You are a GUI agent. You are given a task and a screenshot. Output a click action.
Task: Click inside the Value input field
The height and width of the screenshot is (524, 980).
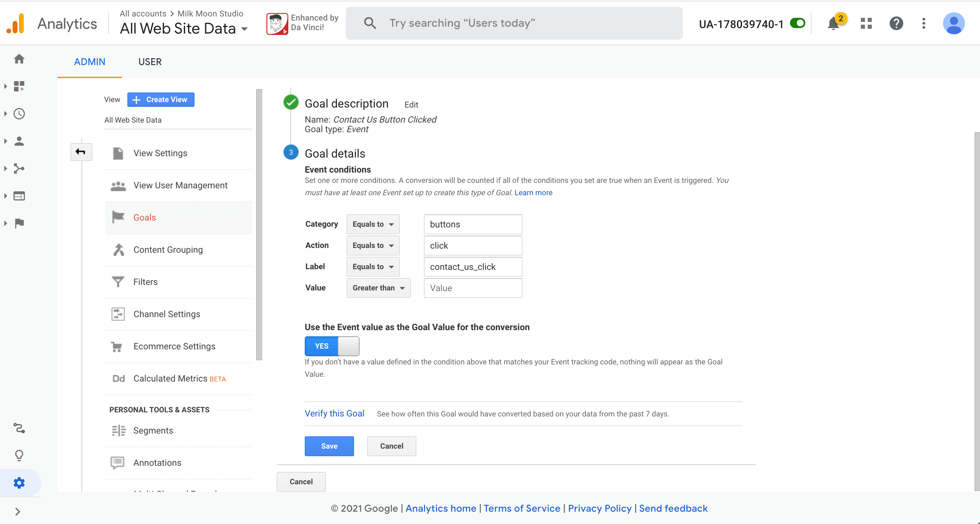473,288
